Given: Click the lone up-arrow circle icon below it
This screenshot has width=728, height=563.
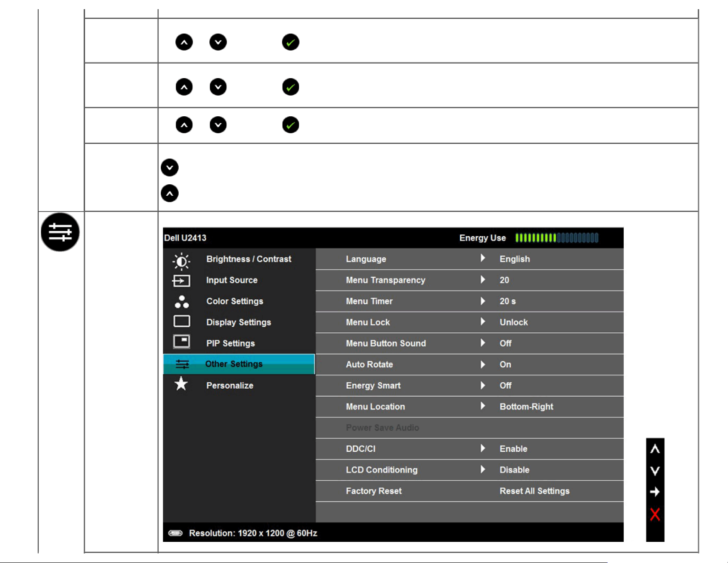Looking at the screenshot, I should tap(169, 193).
